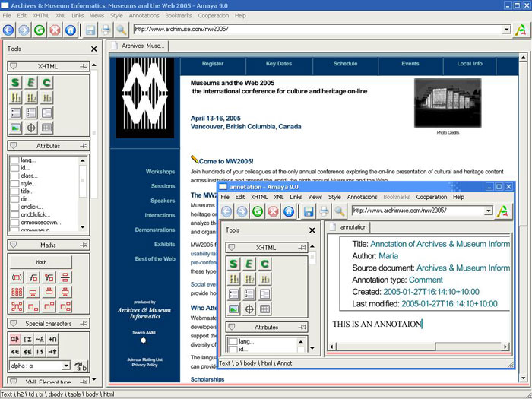Insert H1 heading in main Tools panel

click(15, 98)
